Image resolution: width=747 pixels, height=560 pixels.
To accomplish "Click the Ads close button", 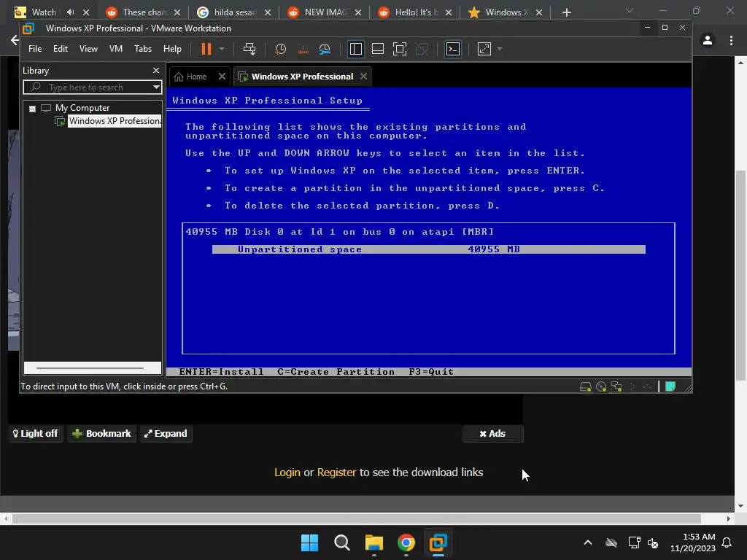I will [492, 433].
